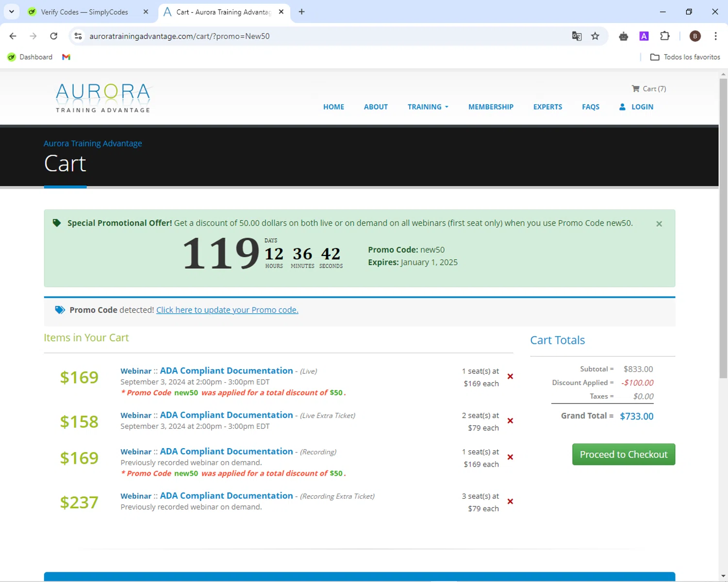
Task: Click the purple A extension icon
Action: click(x=644, y=36)
